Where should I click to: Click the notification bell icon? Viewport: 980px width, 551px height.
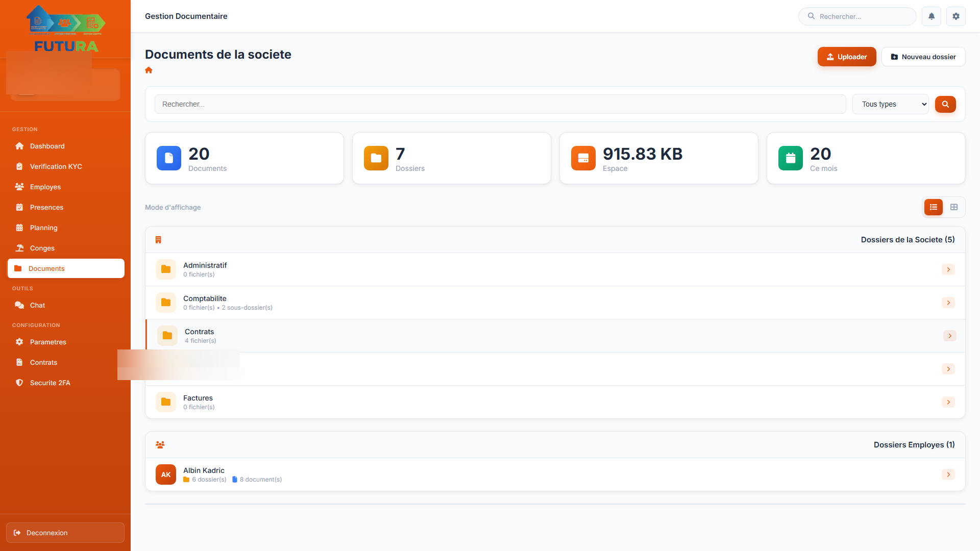(931, 16)
